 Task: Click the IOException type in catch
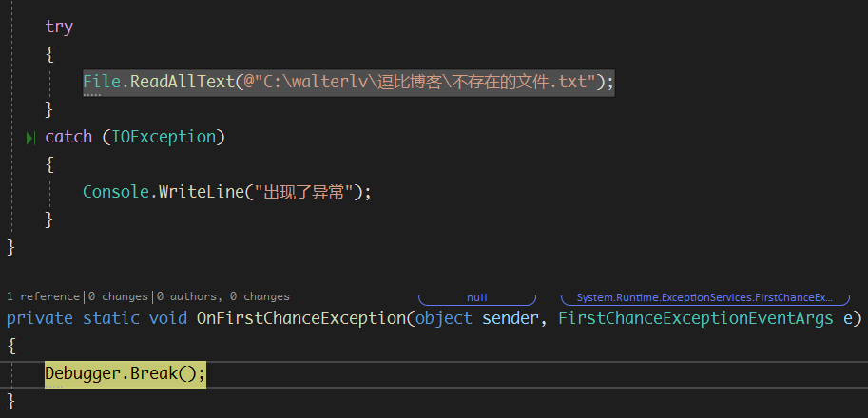[164, 137]
